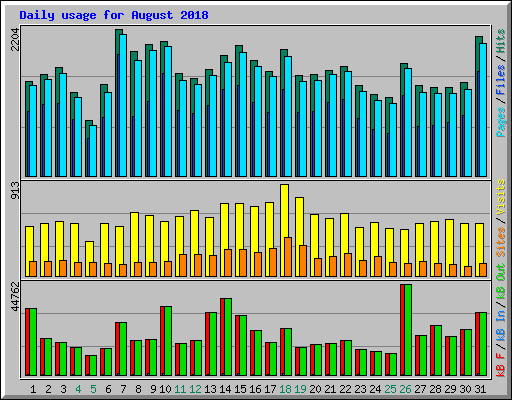Click day label 7 on the x-axis

[123, 389]
